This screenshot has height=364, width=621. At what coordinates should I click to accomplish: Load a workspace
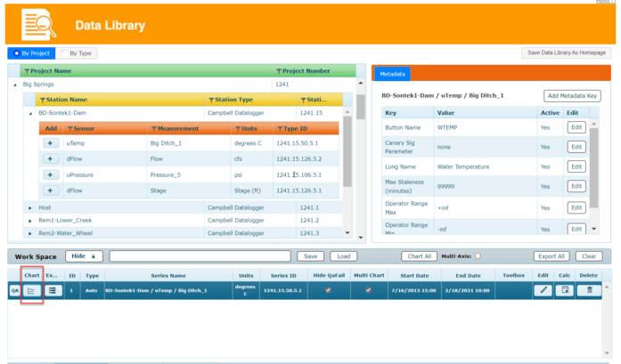(x=343, y=256)
